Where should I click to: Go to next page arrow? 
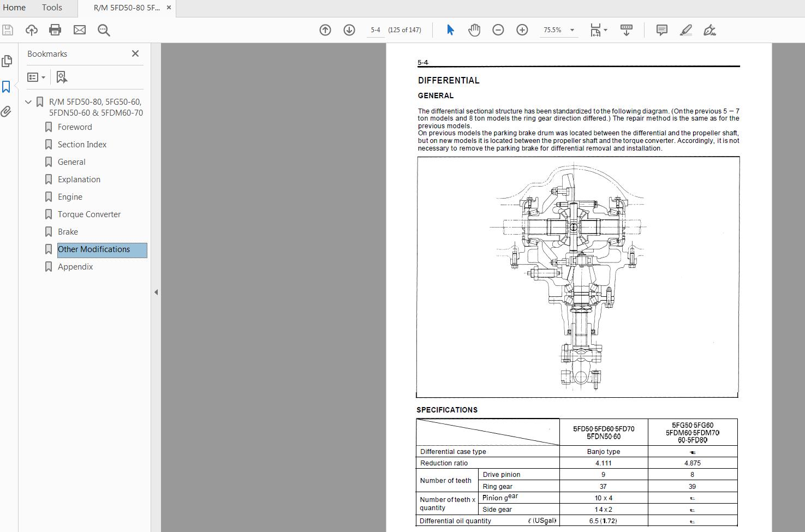349,30
